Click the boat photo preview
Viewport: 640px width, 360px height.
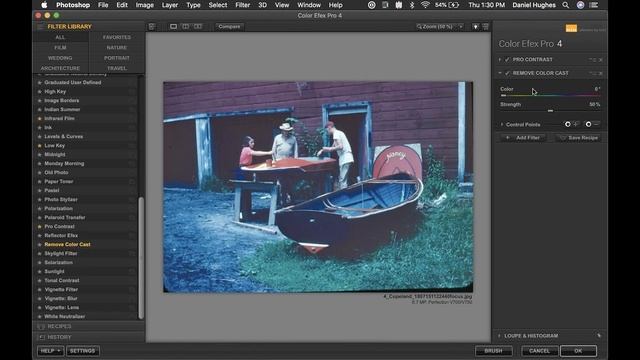point(318,187)
